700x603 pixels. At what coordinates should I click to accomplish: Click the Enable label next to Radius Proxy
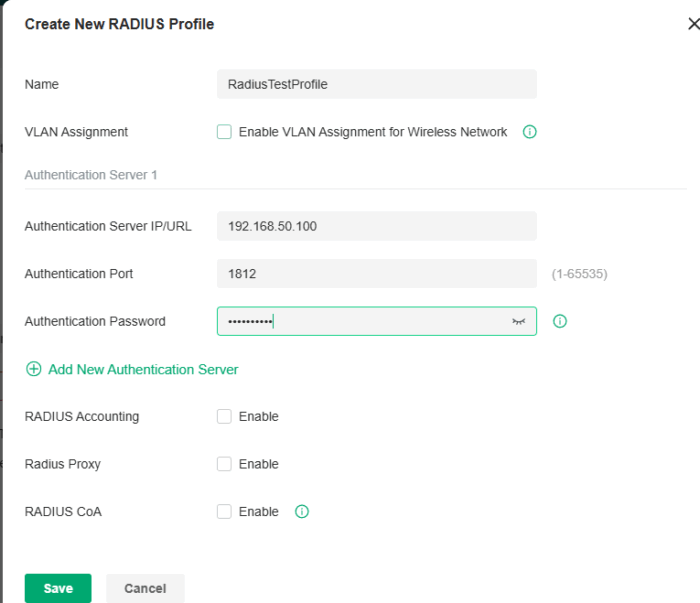(258, 464)
